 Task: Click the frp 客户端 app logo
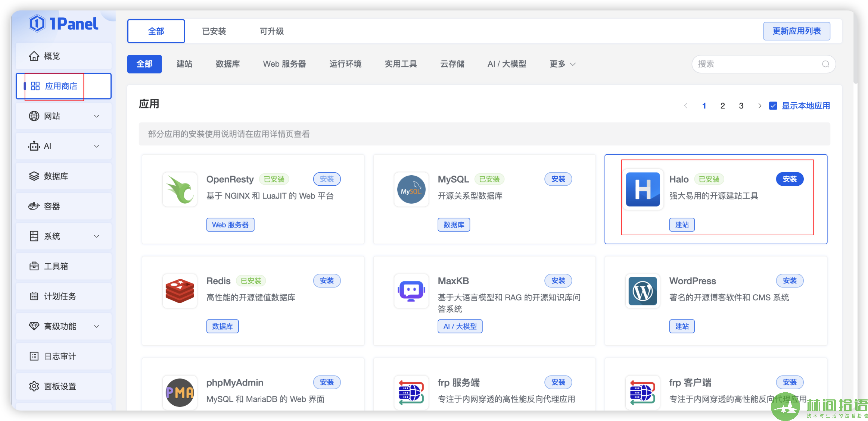[x=643, y=392]
